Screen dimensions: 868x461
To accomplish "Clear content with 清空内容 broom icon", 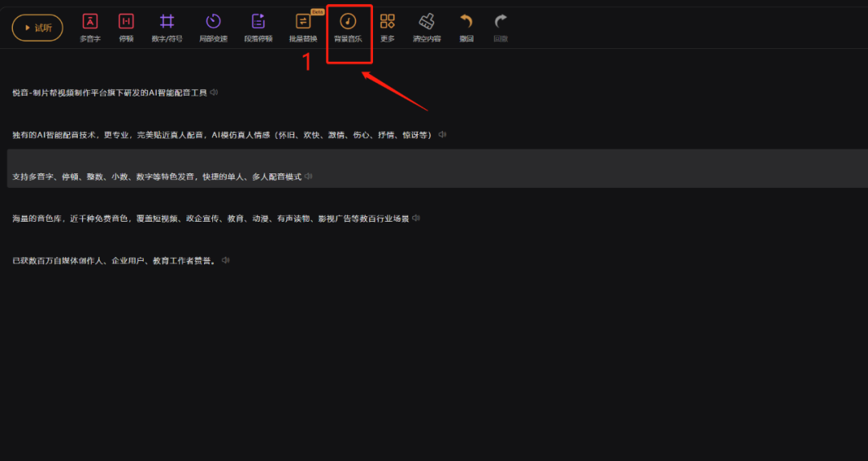I will pos(427,28).
